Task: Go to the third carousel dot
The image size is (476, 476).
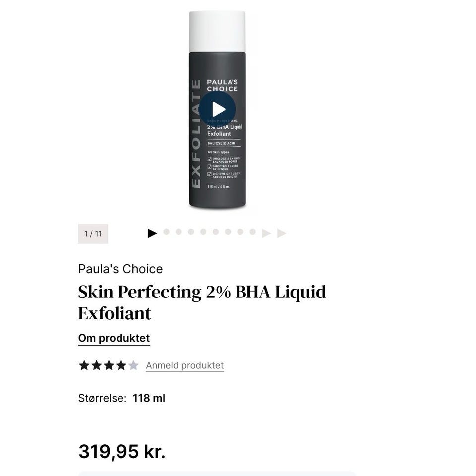Action: pyautogui.click(x=178, y=232)
